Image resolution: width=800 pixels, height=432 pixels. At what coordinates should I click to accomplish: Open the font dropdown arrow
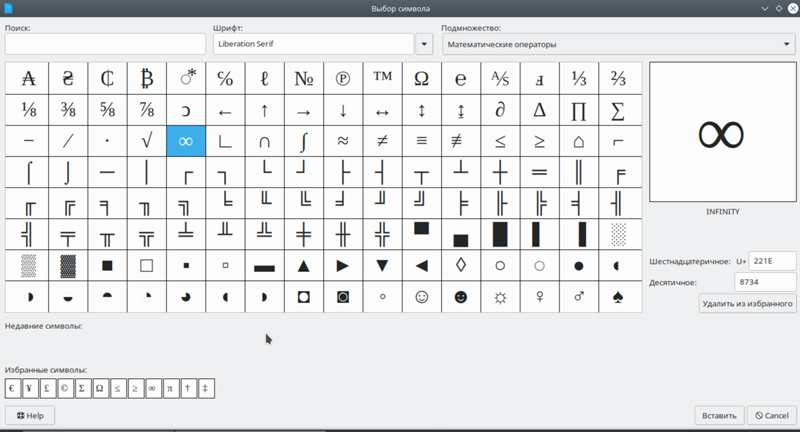(x=424, y=44)
